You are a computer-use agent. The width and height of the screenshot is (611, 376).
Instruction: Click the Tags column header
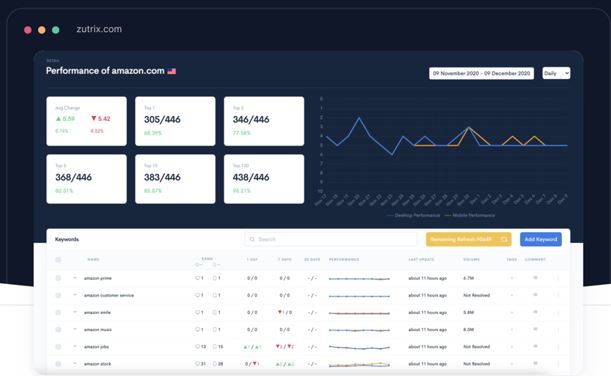(x=511, y=259)
